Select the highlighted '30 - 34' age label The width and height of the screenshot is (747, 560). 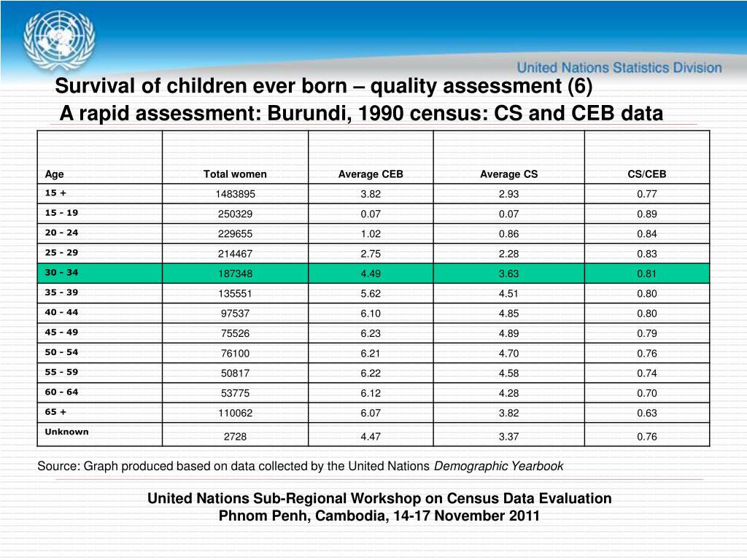point(61,273)
